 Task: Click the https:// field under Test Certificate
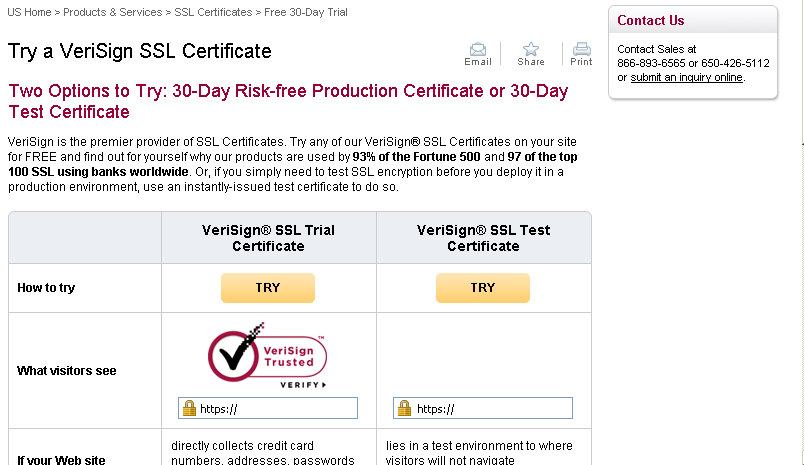pos(492,408)
